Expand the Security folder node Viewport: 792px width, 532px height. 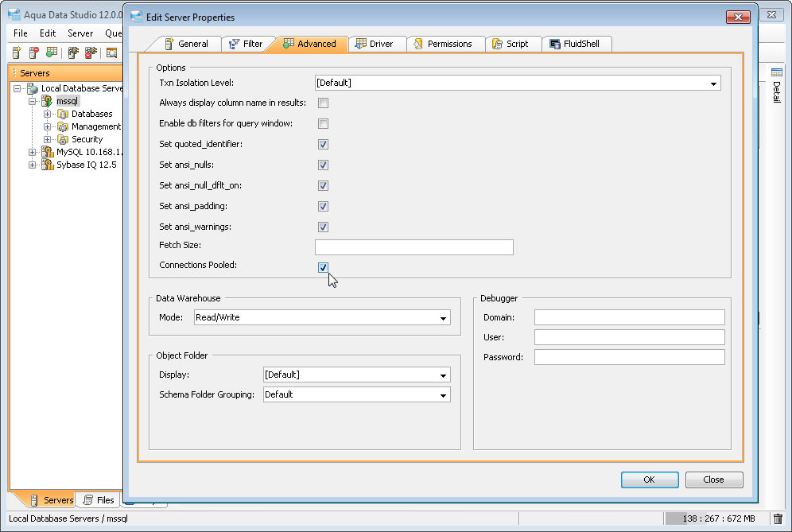pyautogui.click(x=47, y=139)
